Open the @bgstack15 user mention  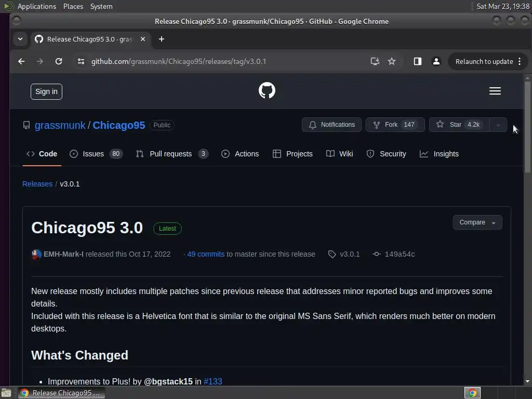[x=168, y=381]
